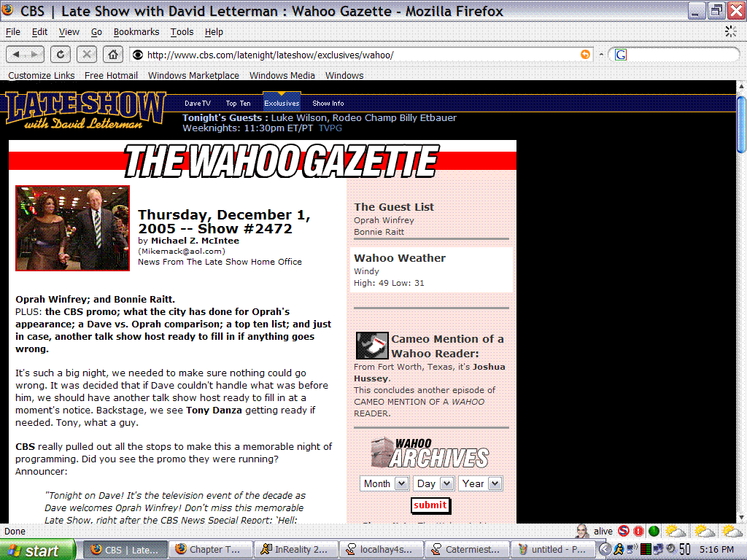
Task: Click the Cameo Mention reader icon
Action: coord(372,346)
